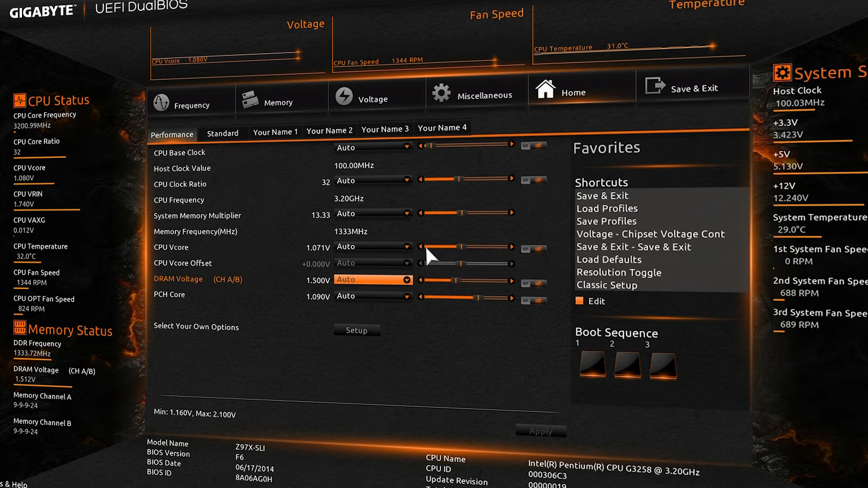Viewport: 868px width, 488px height.
Task: Decrease CPU Clock Ratio with left arrow
Action: tap(421, 179)
